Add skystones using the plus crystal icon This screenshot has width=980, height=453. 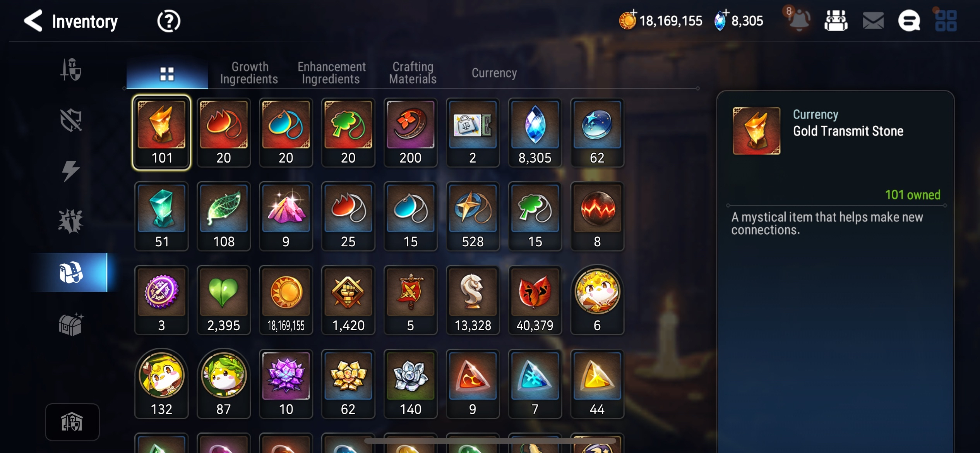point(721,20)
